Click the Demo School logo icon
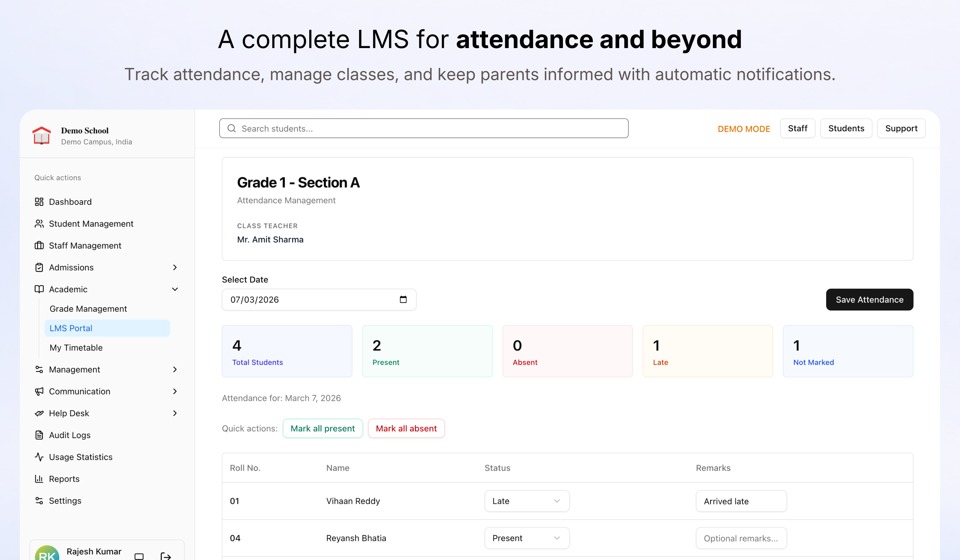960x560 pixels. coord(41,135)
